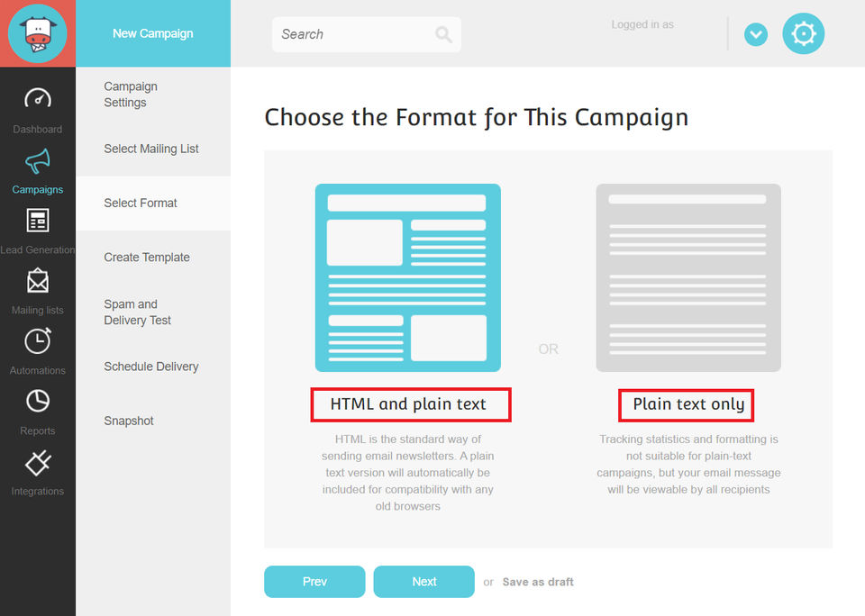Click the search magnifier icon
Image resolution: width=865 pixels, height=616 pixels.
pos(443,34)
